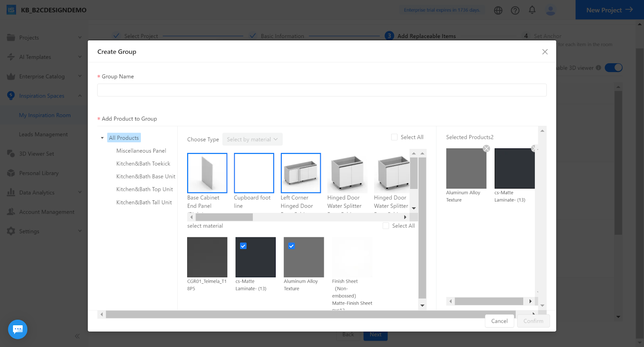
Task: Open the Select by material dropdown
Action: click(x=252, y=139)
